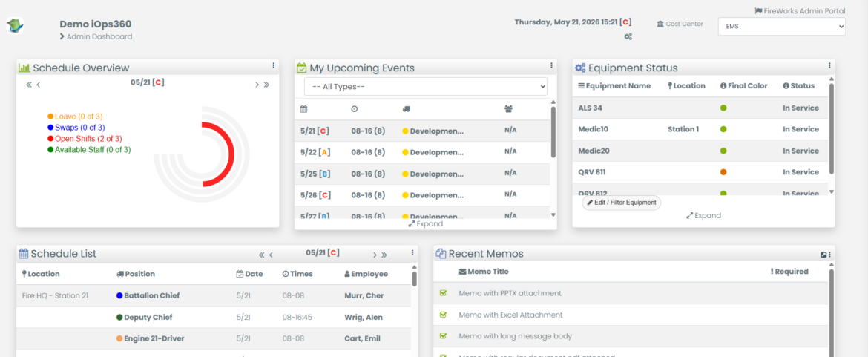Click the Schedule List calendar grid icon

click(24, 254)
